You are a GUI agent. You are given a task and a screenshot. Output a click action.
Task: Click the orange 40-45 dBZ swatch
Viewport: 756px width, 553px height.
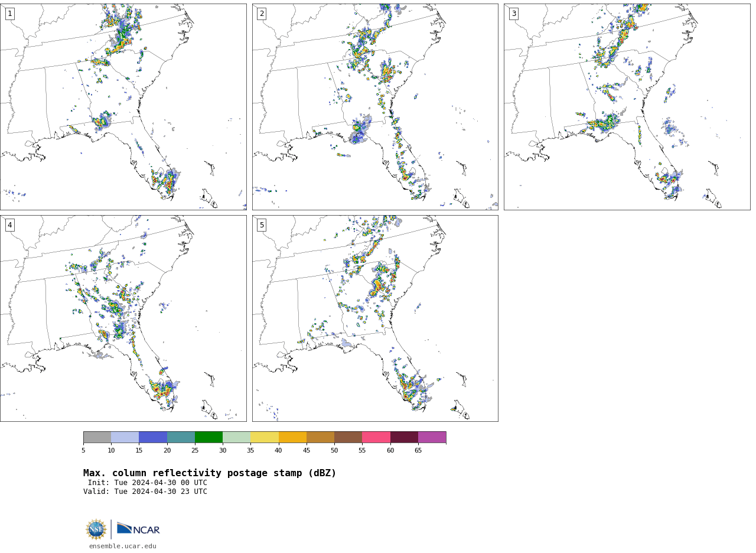[x=292, y=437]
